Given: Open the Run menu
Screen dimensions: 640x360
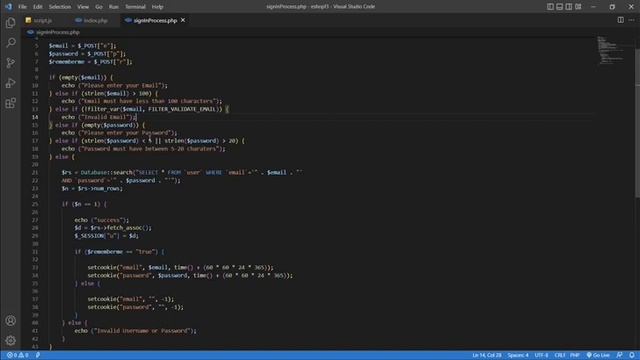Looking at the screenshot, I should tap(113, 7).
